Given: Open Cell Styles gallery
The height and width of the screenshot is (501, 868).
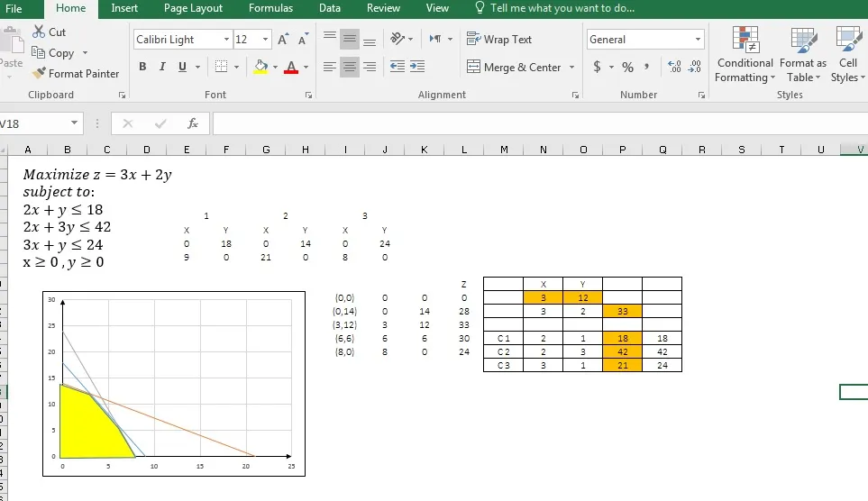Looking at the screenshot, I should pyautogui.click(x=847, y=55).
